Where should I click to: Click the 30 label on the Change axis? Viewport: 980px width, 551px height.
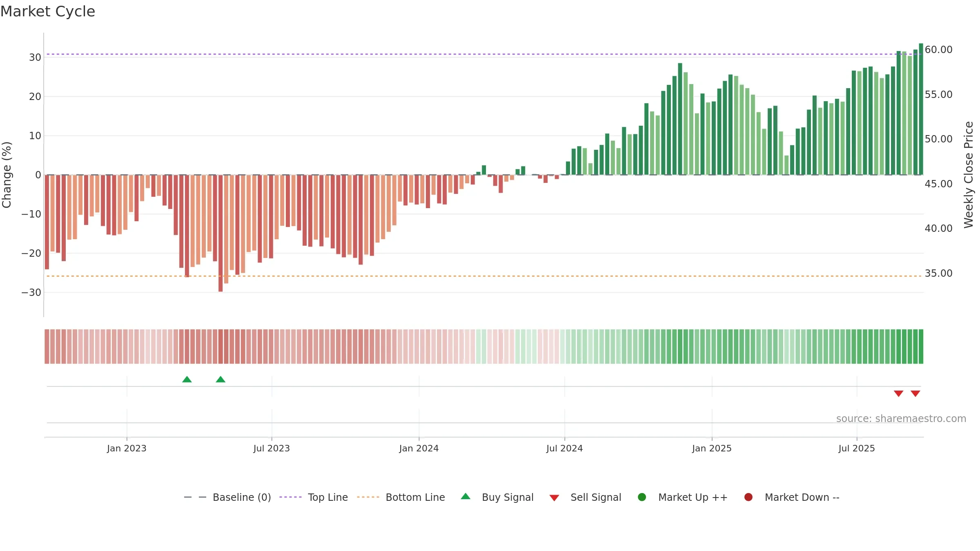click(35, 57)
